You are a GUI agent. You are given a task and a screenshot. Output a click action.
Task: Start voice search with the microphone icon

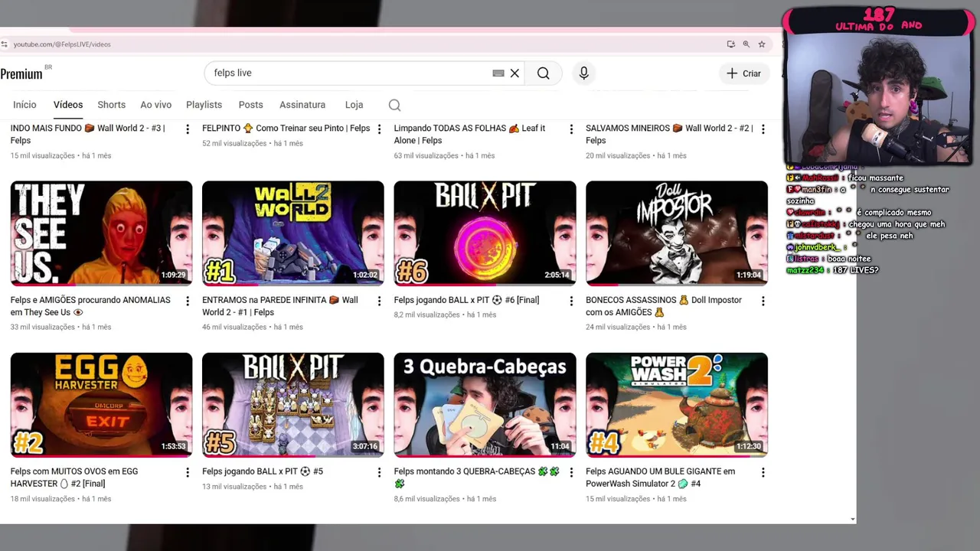tap(583, 73)
